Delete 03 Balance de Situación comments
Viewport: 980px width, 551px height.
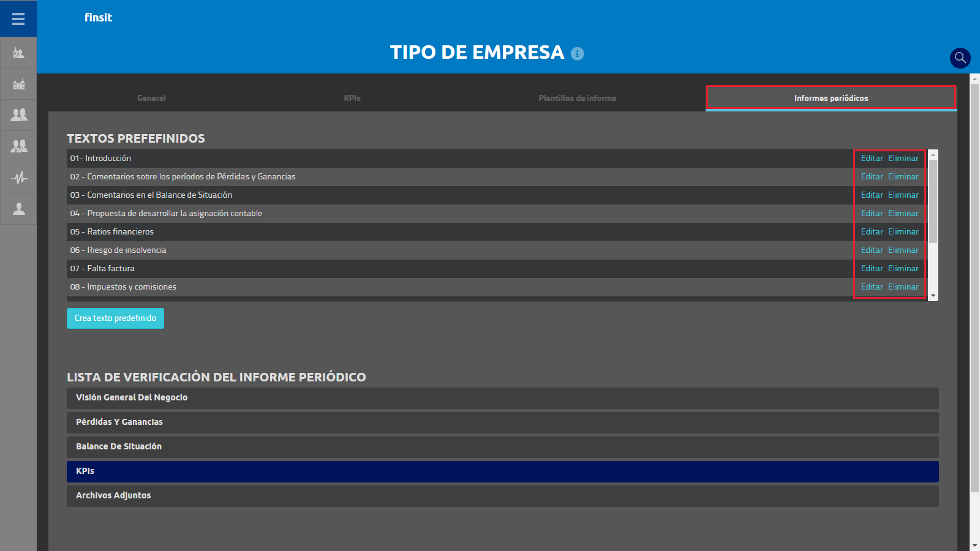coord(903,195)
